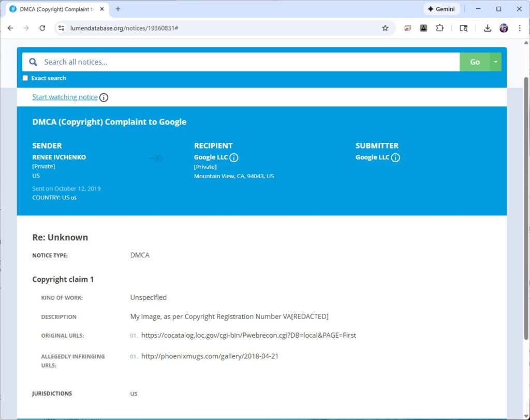Bookmark this page with the star icon
530x420 pixels.
[x=385, y=28]
